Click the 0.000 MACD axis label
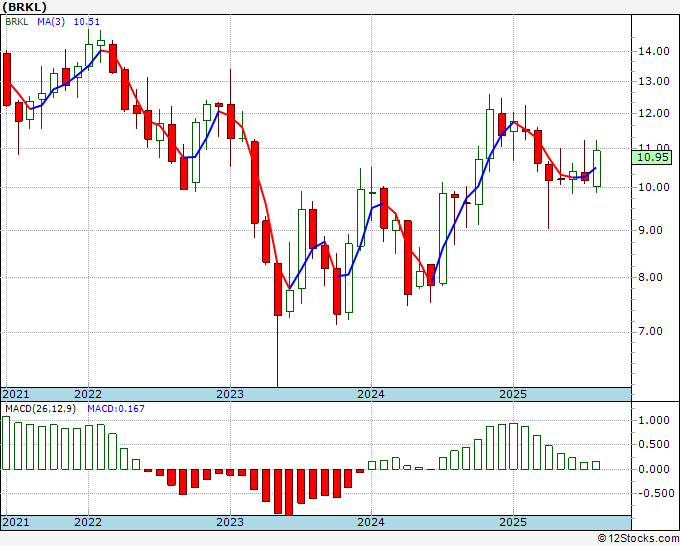Image resolution: width=680 pixels, height=546 pixels. pyautogui.click(x=654, y=469)
